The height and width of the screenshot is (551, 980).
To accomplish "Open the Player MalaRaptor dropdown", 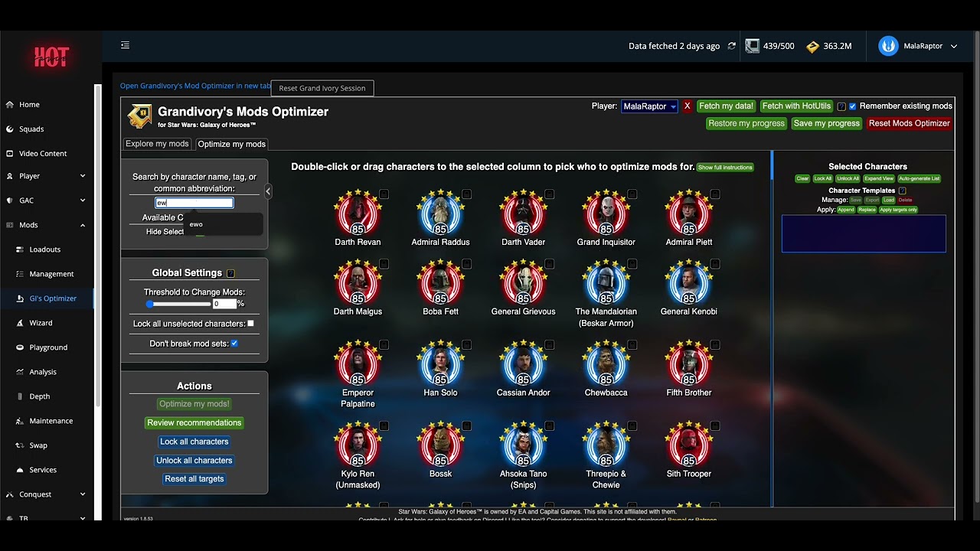I will (649, 106).
